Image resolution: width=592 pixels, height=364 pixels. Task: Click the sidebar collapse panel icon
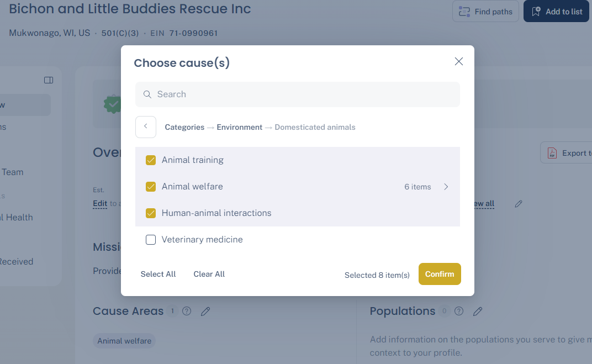pyautogui.click(x=49, y=80)
